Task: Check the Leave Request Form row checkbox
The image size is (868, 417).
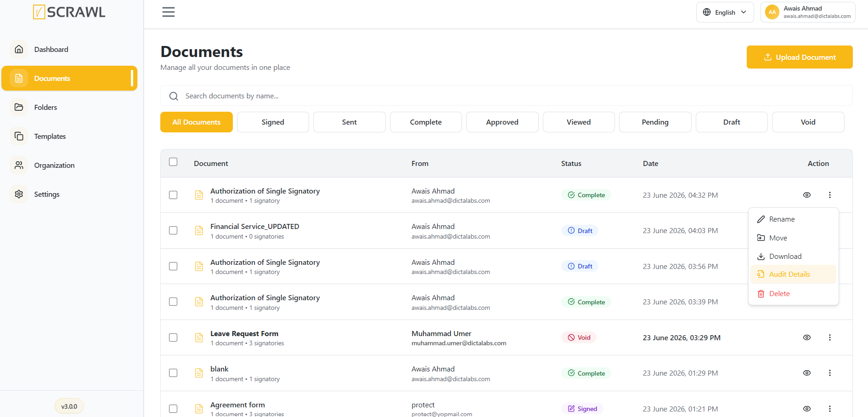Action: point(173,337)
